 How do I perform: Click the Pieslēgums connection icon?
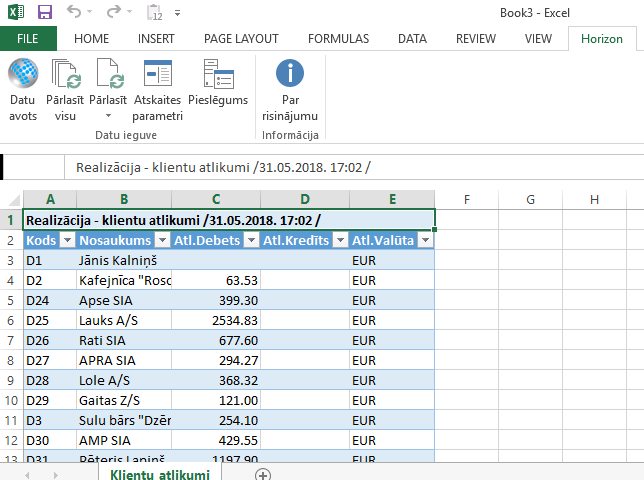click(217, 74)
